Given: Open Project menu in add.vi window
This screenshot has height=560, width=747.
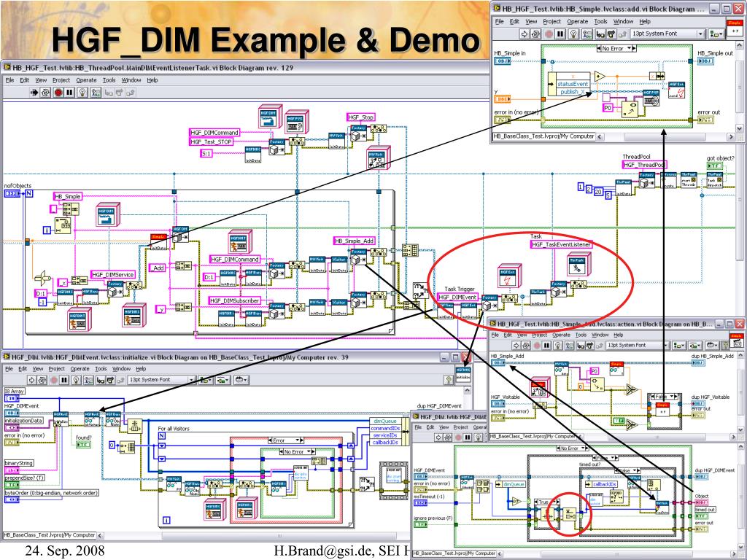Looking at the screenshot, I should click(x=551, y=21).
